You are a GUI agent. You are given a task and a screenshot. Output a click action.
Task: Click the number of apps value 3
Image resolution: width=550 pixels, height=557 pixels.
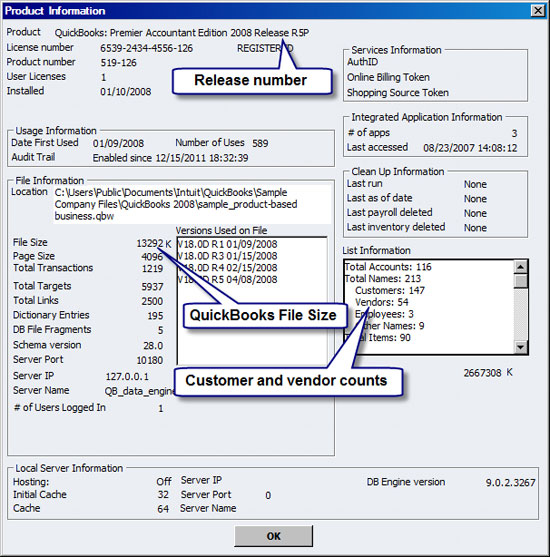pos(514,133)
